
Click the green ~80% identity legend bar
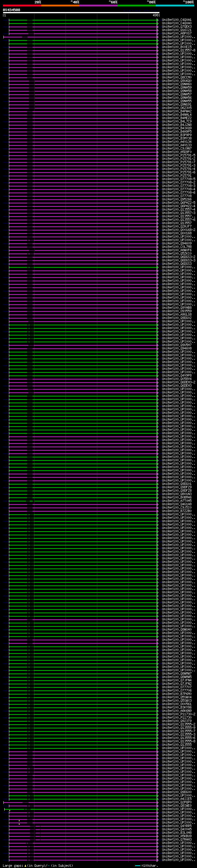pos(137,6)
